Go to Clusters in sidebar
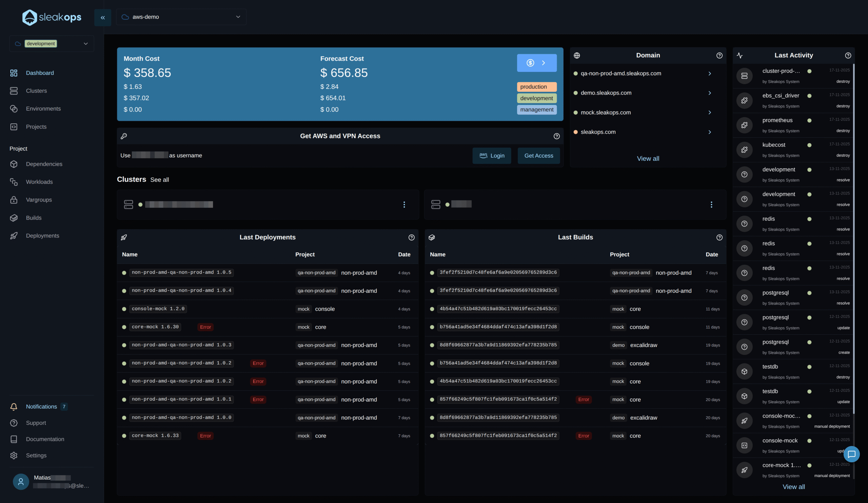The width and height of the screenshot is (868, 503). pos(36,91)
